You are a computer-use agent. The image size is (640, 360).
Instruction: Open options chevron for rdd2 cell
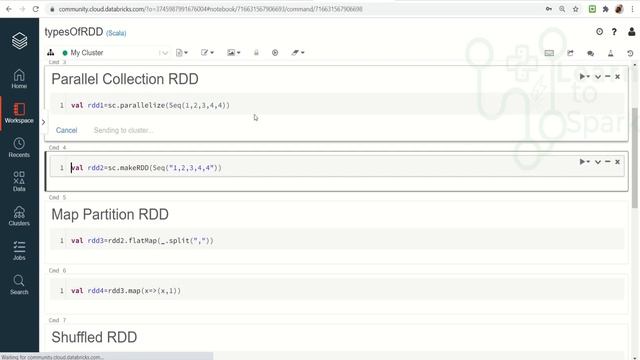coord(598,162)
